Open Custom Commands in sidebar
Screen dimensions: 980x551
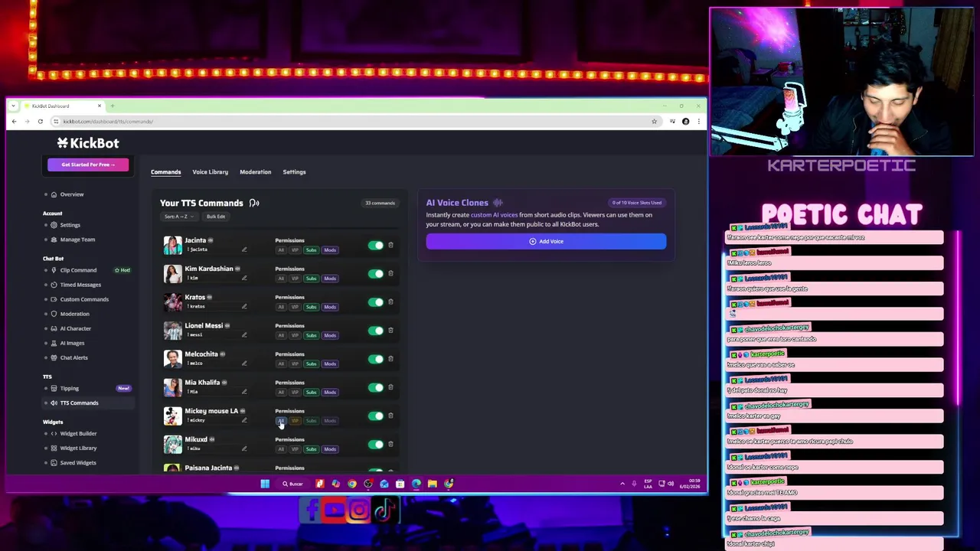tap(84, 299)
